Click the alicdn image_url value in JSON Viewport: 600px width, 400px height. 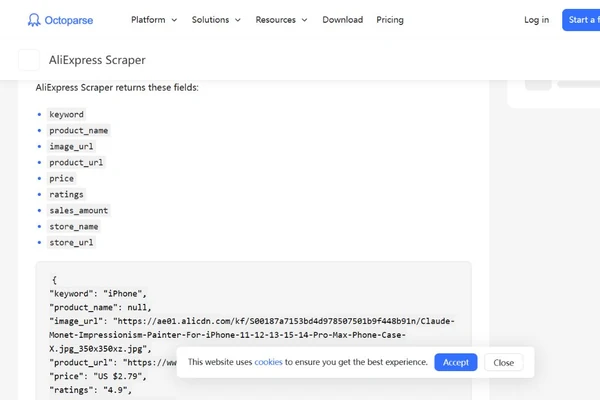(252, 335)
